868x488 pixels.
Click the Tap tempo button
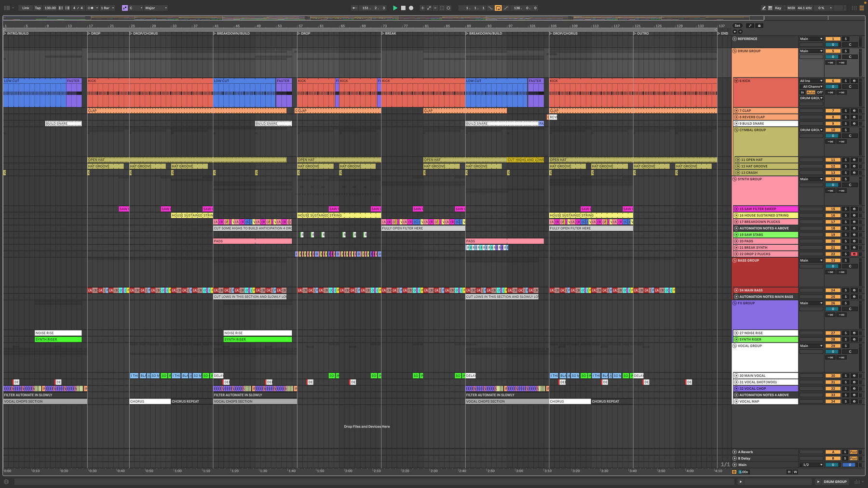[x=38, y=8]
